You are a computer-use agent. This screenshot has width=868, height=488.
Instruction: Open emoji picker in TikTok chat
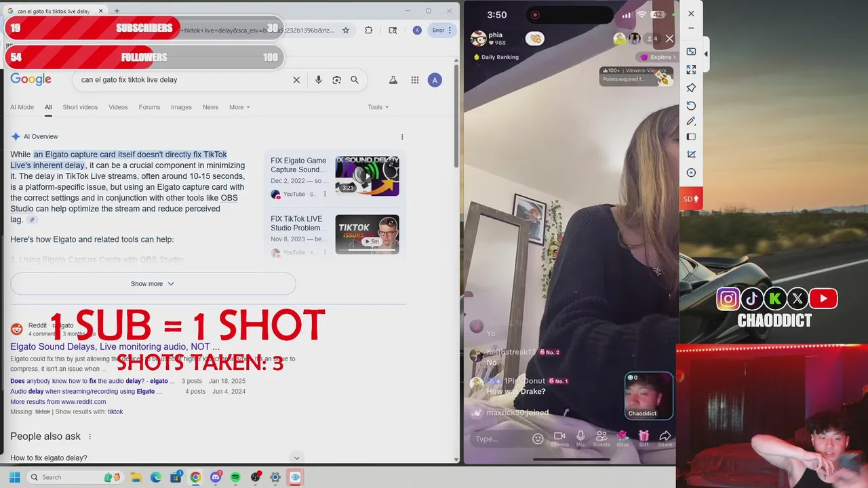click(538, 439)
